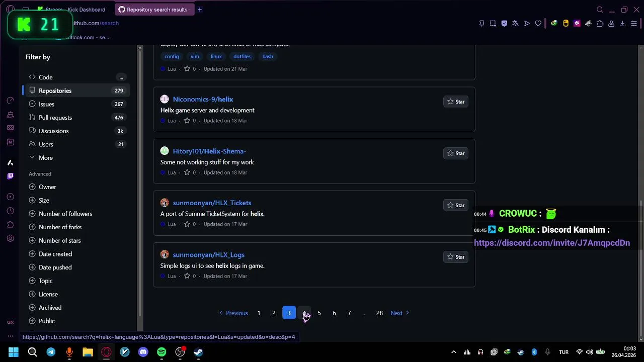This screenshot has height=362, width=644.
Task: Open the Discord taskbar icon
Action: pos(143,352)
